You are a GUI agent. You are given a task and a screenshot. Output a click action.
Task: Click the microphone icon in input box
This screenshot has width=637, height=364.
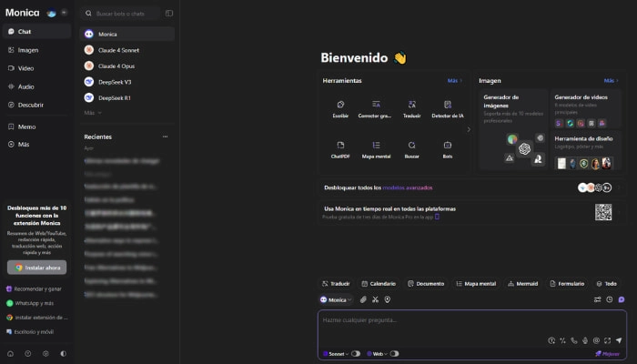(585, 340)
